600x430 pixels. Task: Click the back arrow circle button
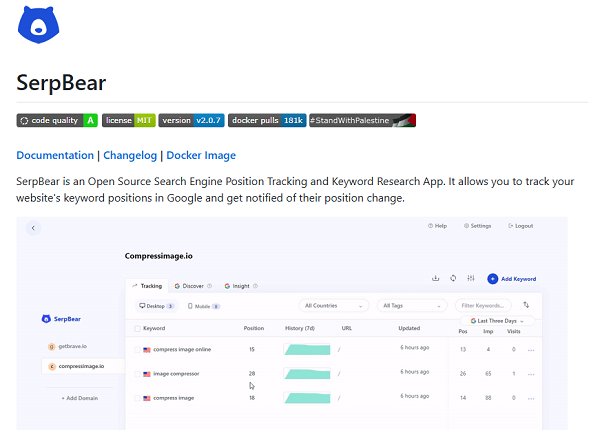click(x=33, y=229)
